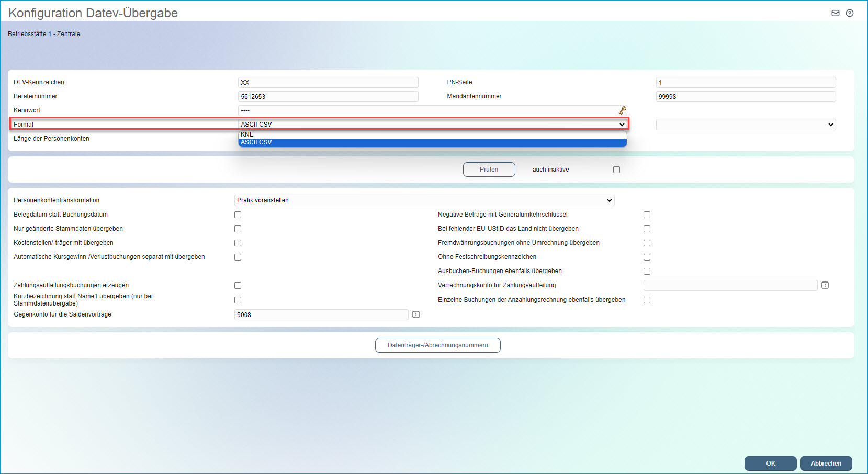
Task: Click Beraternummer field 5612653
Action: (x=328, y=96)
